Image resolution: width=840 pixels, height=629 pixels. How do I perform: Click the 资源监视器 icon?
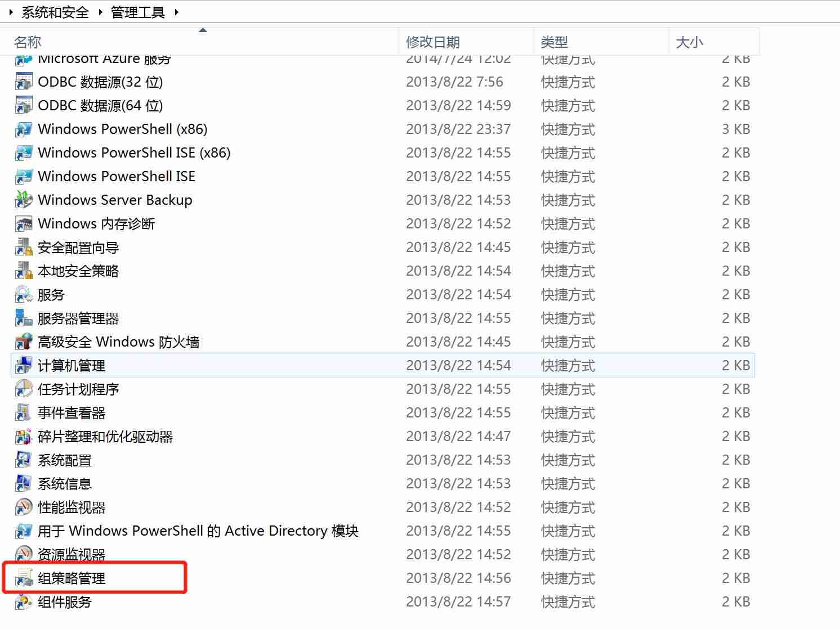(24, 555)
